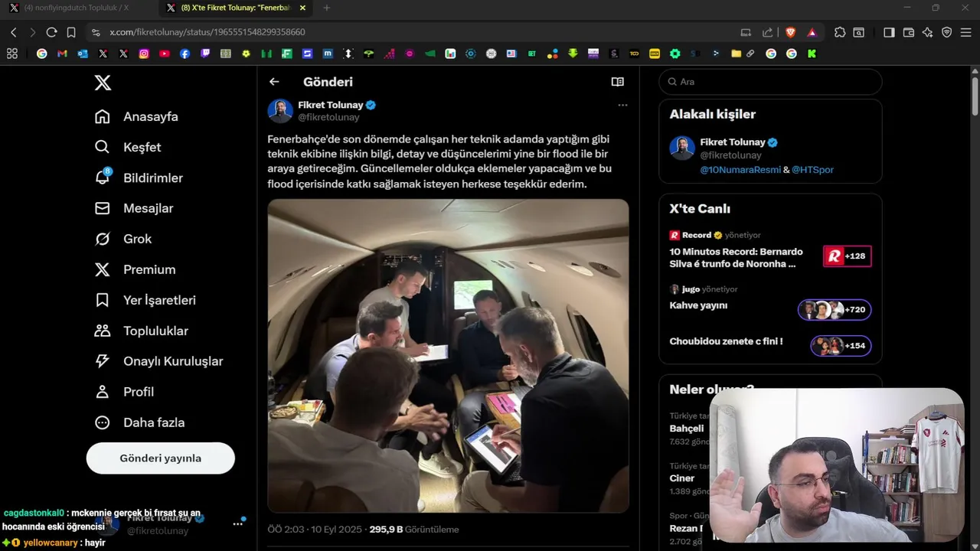The image size is (980, 551).
Task: Click the +720 listeners badge
Action: click(835, 310)
